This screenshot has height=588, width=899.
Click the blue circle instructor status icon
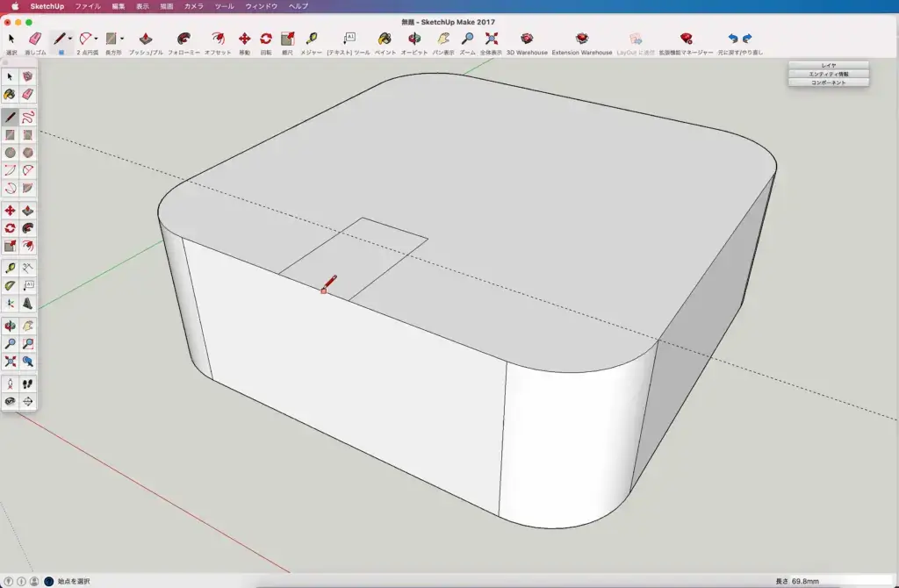(x=49, y=581)
